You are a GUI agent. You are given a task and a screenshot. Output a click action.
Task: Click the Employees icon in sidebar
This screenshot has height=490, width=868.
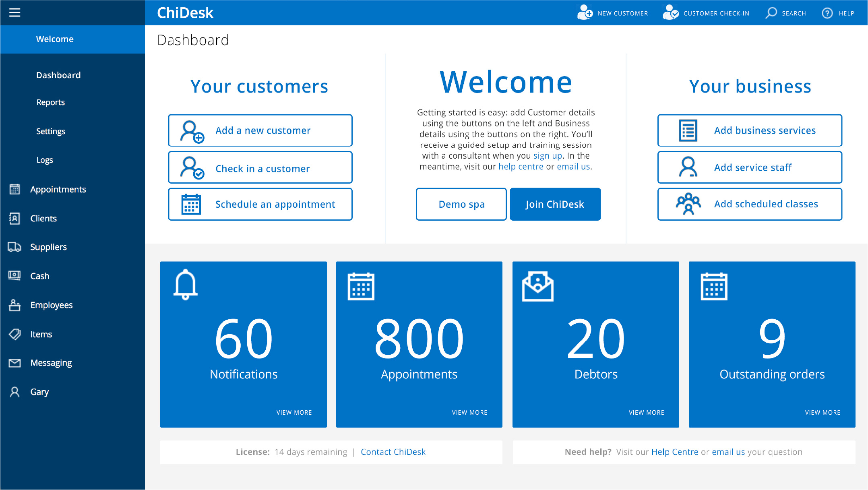click(x=14, y=305)
